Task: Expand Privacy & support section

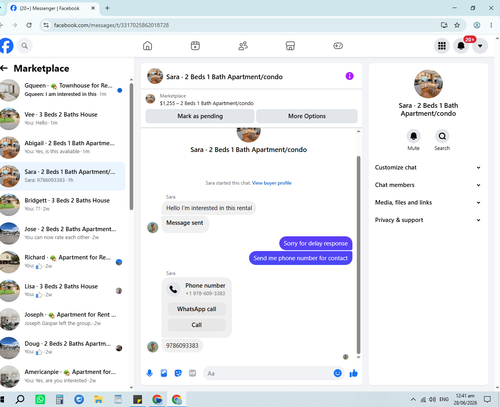Action: point(428,220)
